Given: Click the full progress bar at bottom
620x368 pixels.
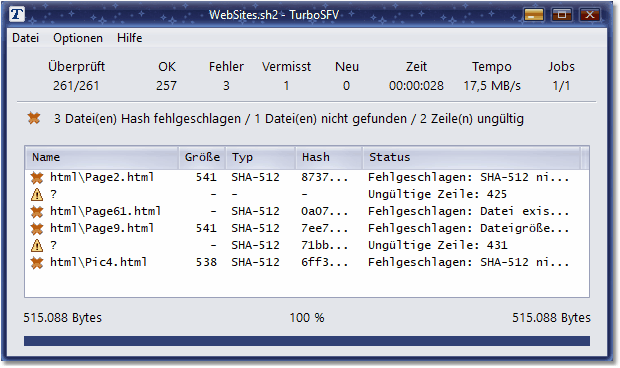Looking at the screenshot, I should pos(307,341).
